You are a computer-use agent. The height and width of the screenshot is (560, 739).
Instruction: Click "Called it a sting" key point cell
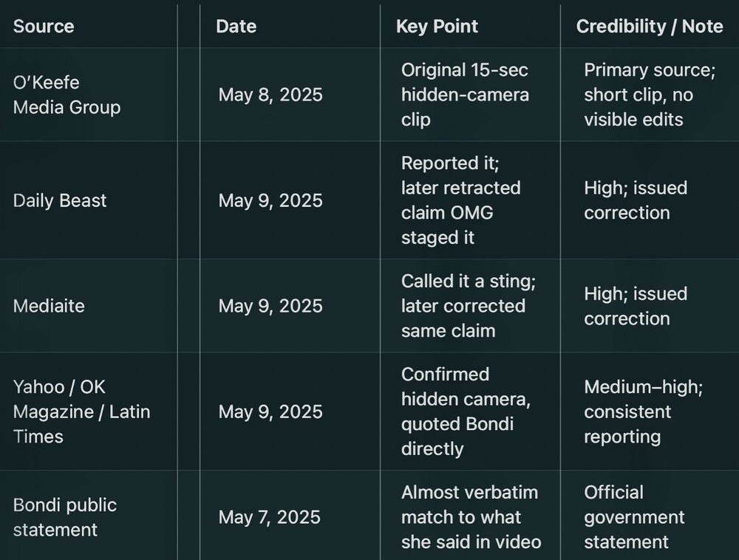click(x=469, y=306)
